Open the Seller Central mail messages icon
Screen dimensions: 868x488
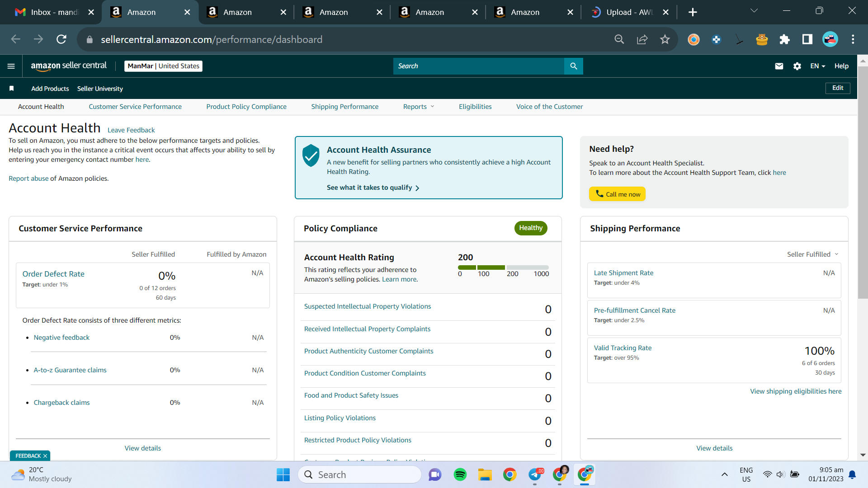779,66
